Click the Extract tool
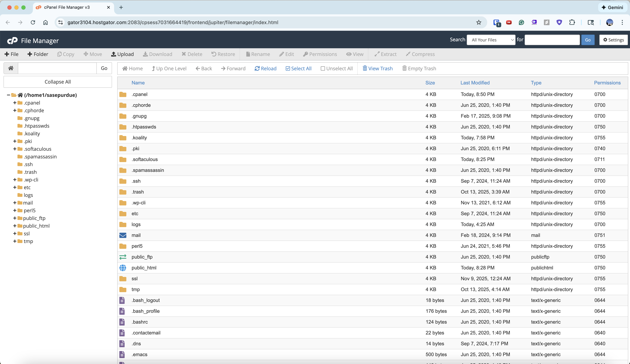Screen dimensions: 630x364 (x=385, y=54)
